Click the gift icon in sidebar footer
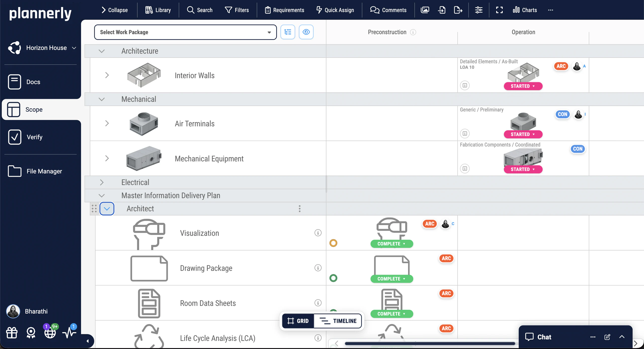This screenshot has width=644, height=349. pos(12,333)
